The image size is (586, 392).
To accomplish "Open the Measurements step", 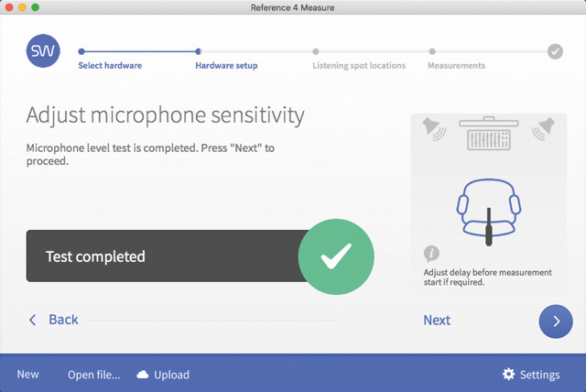I will (x=456, y=65).
